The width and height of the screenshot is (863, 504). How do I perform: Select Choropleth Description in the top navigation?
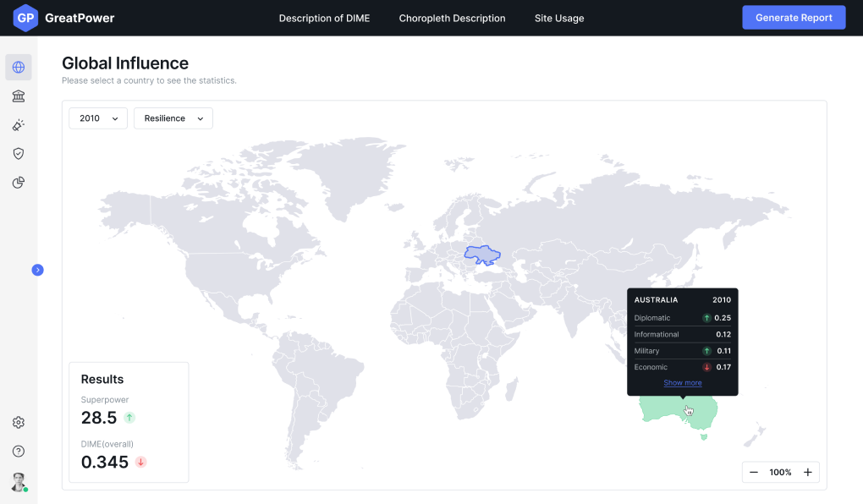click(x=452, y=18)
